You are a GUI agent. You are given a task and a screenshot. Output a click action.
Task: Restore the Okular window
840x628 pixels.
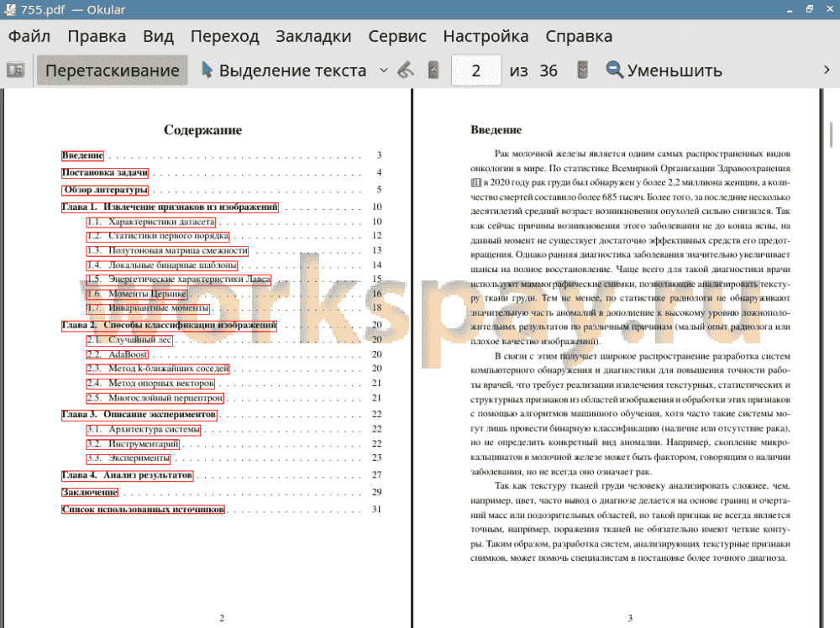[x=810, y=9]
